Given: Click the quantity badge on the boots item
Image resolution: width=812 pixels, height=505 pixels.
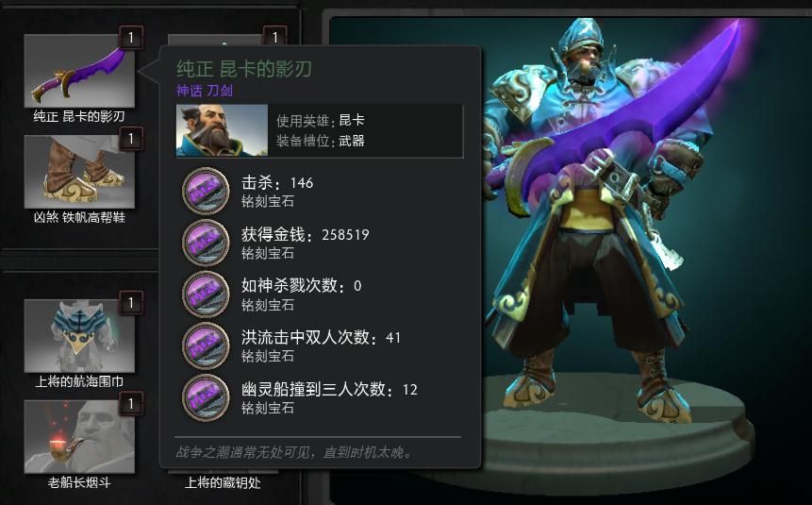Looking at the screenshot, I should pyautogui.click(x=131, y=139).
